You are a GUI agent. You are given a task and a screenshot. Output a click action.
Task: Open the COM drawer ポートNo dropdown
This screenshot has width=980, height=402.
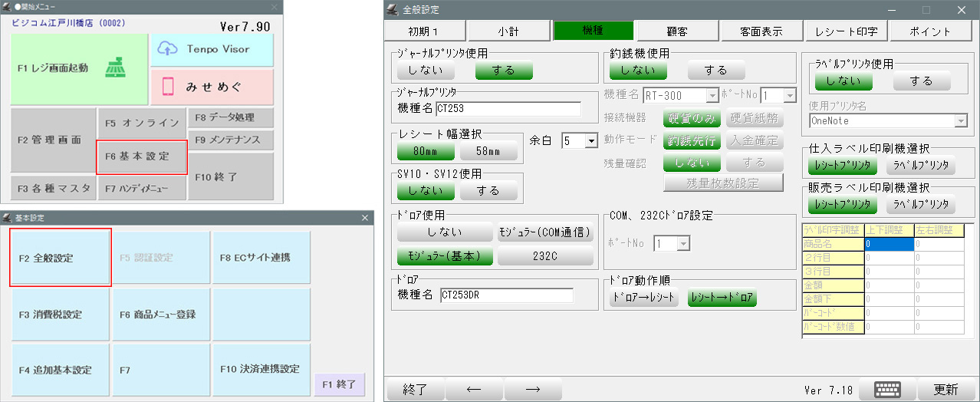[684, 243]
